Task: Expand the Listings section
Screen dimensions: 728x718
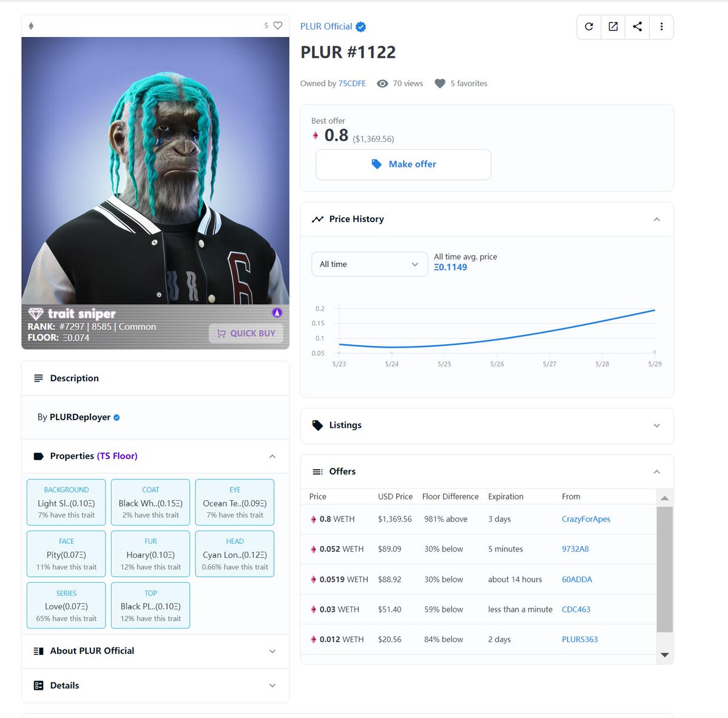Action: pos(656,425)
